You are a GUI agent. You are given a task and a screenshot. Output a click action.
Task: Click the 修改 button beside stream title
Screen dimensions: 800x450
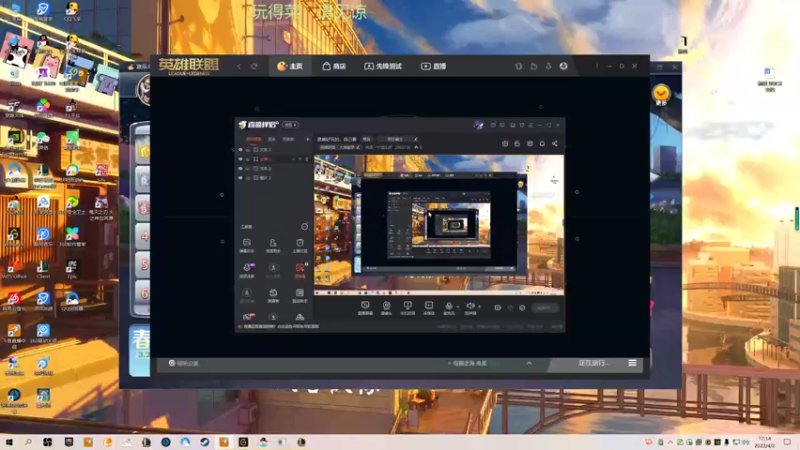366,139
